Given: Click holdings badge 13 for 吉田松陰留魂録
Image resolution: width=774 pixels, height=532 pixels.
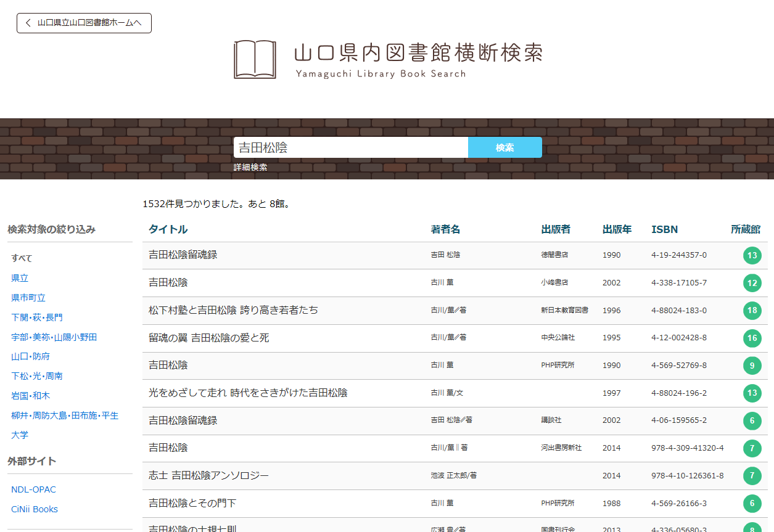Looking at the screenshot, I should pyautogui.click(x=752, y=255).
